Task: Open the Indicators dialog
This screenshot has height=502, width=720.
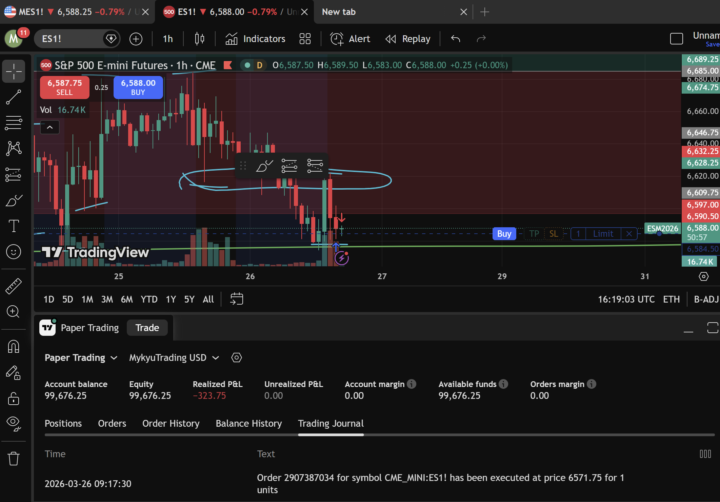Action: 255,39
